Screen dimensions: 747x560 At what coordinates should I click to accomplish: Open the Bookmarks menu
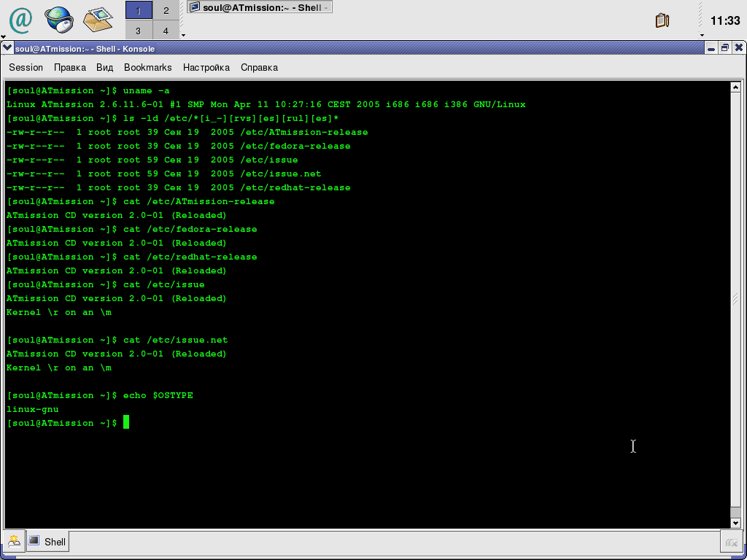147,68
